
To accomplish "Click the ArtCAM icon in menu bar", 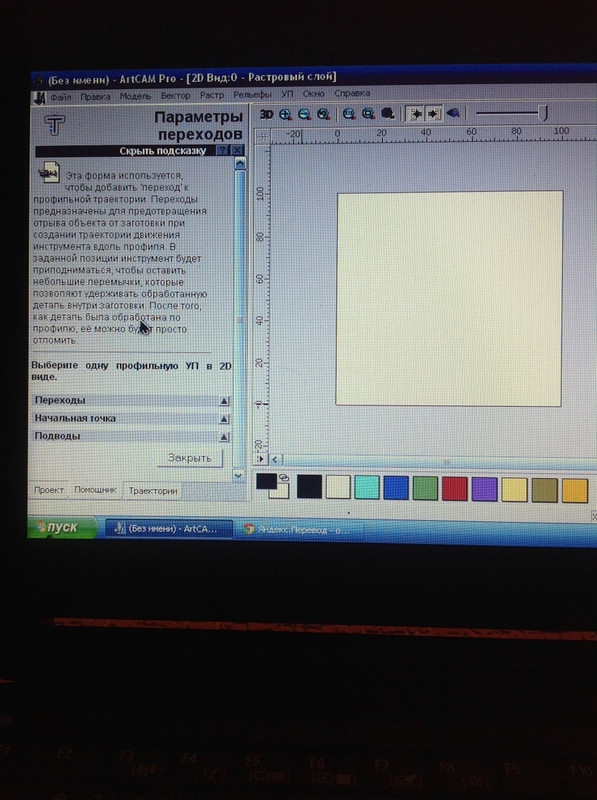I will pyautogui.click(x=39, y=97).
